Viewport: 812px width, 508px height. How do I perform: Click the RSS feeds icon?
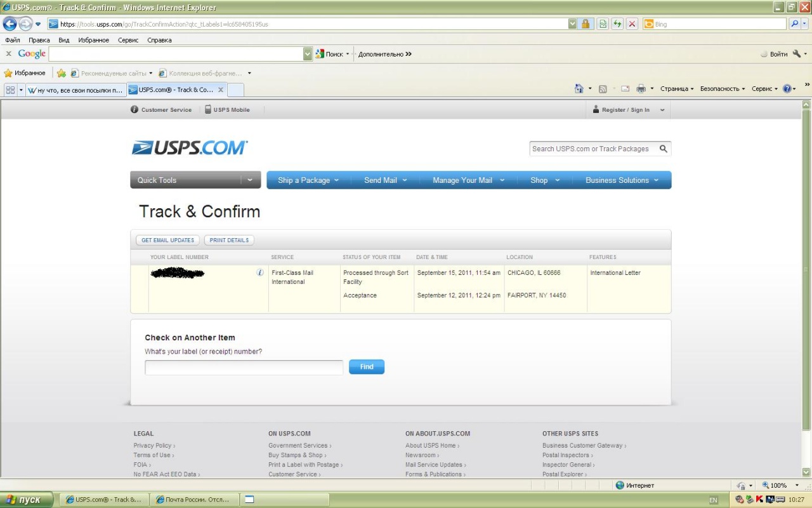[603, 89]
